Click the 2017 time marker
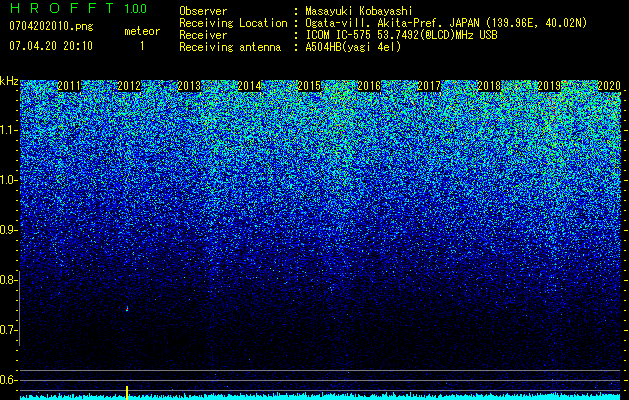Viewport: 629px width, 400px height. [429, 86]
